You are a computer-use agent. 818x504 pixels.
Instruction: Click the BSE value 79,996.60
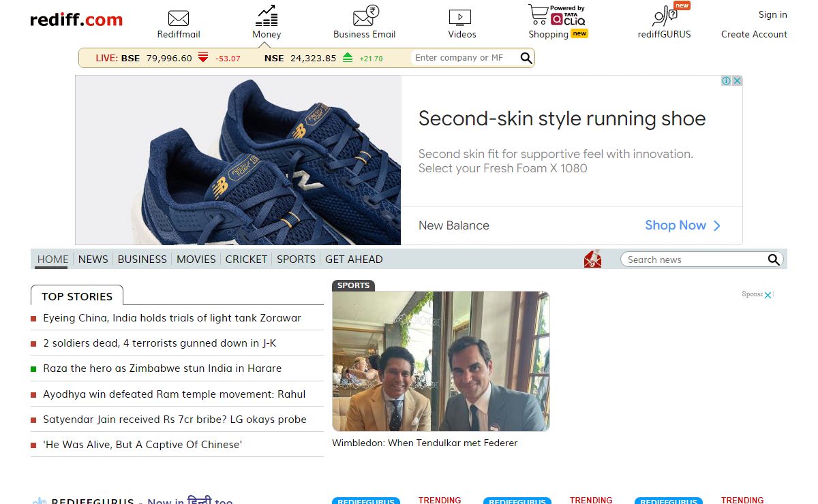coord(169,58)
